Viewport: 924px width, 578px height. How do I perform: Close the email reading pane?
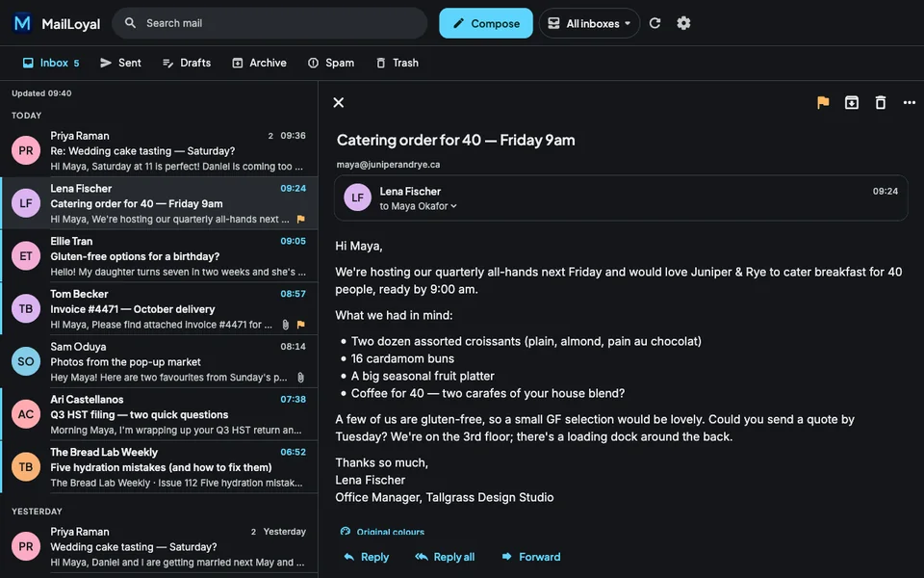point(338,103)
